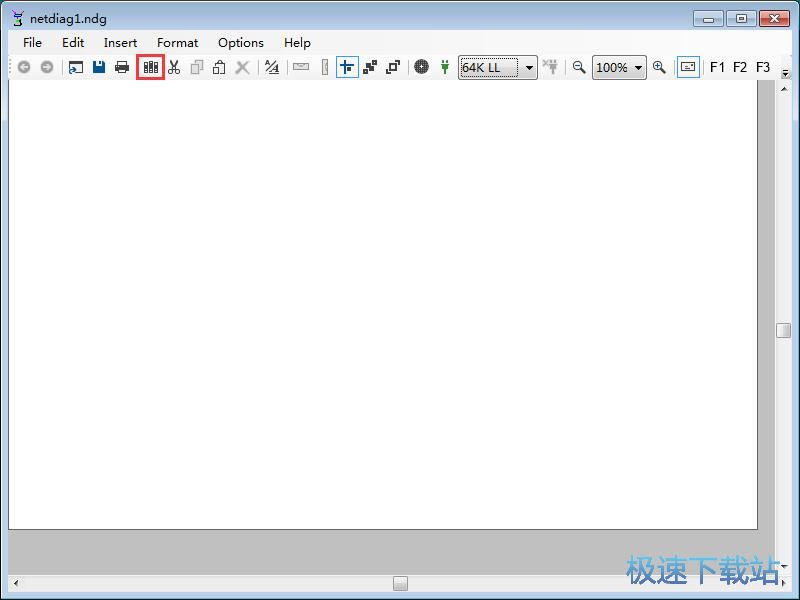Click the F1 toolbar button
The width and height of the screenshot is (800, 600).
point(717,67)
